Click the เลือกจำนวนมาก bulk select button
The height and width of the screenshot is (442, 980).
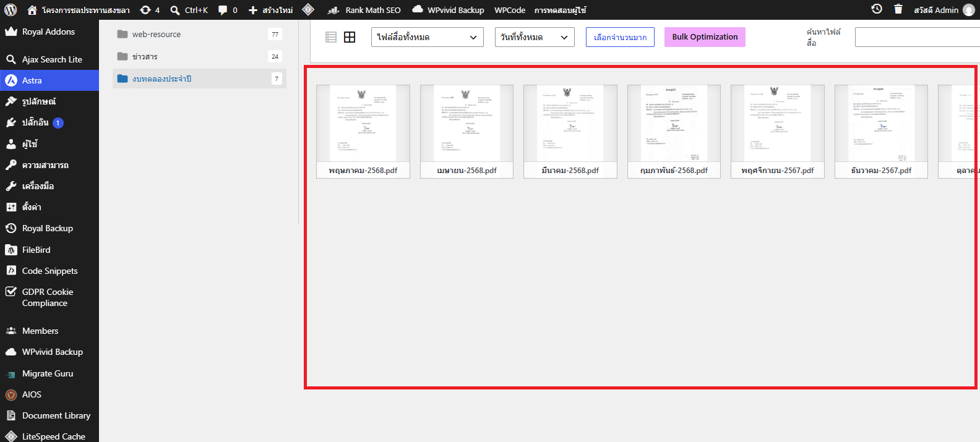click(x=620, y=37)
